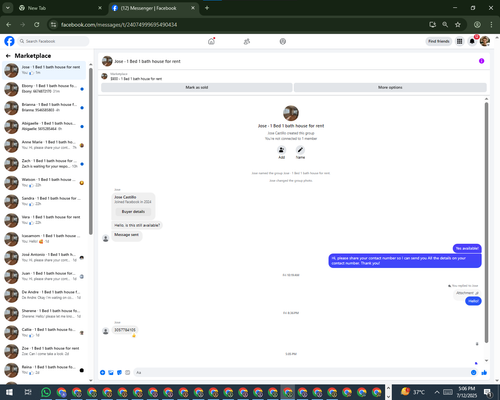500x400 pixels.
Task: Open the Home feed icon
Action: tap(211, 41)
